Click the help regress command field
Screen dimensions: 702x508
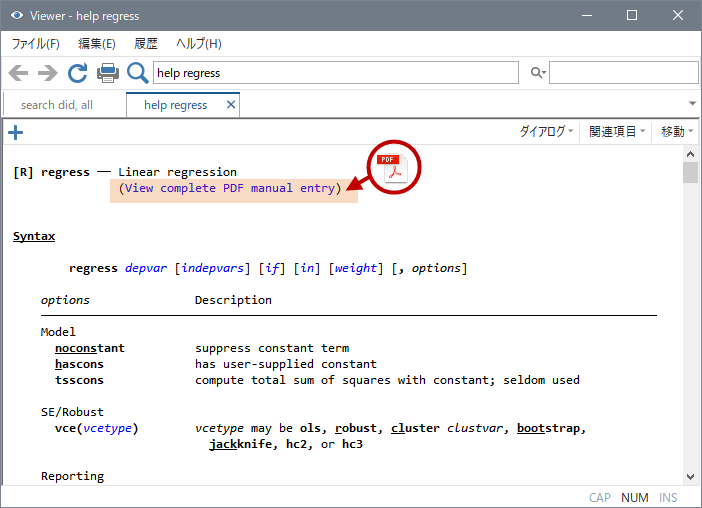pyautogui.click(x=336, y=73)
